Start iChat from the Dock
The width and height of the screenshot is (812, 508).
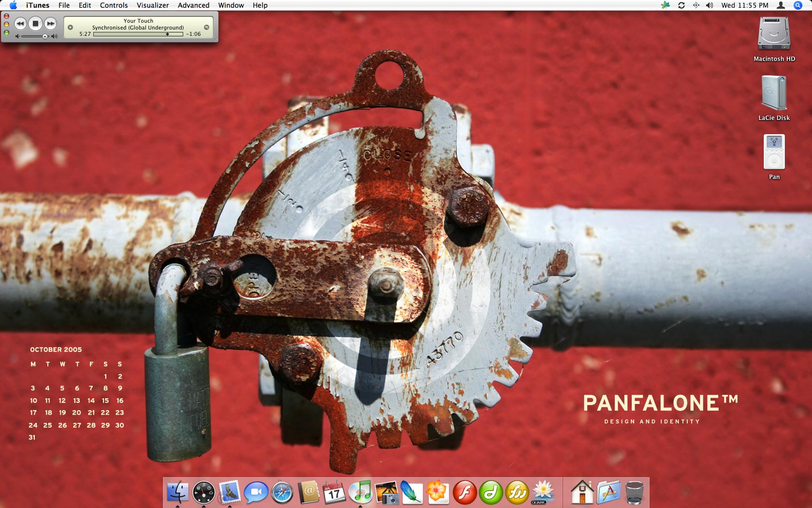coord(256,492)
